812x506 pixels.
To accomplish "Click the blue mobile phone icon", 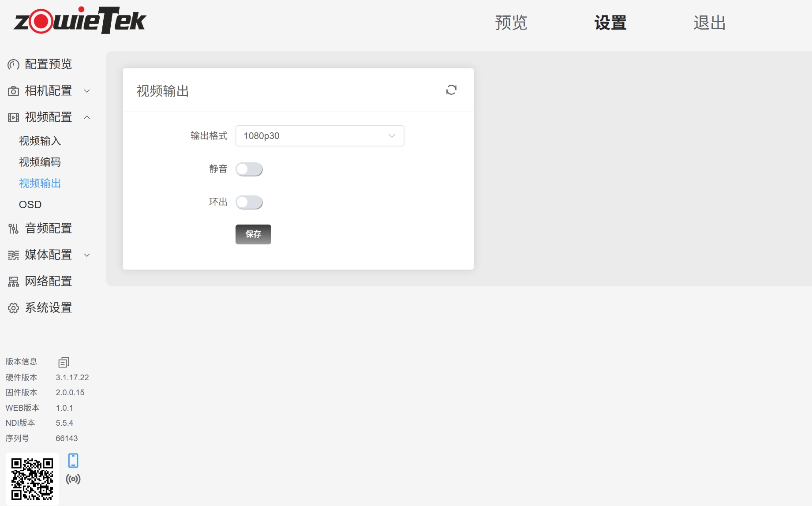I will (73, 460).
